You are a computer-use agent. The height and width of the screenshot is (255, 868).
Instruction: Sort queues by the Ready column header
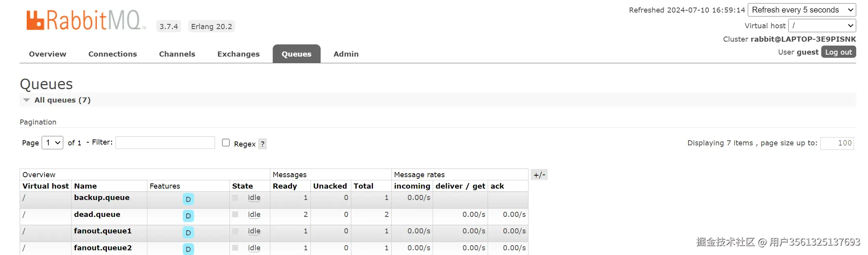point(285,186)
